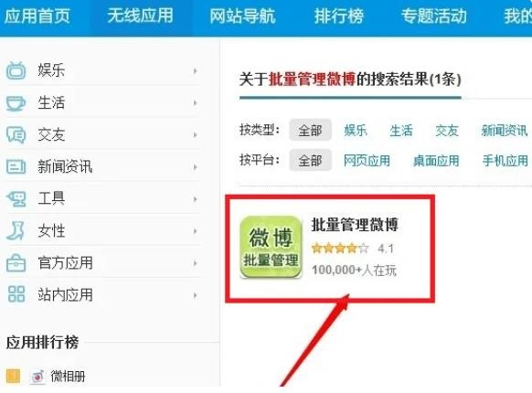
Task: Open the 网站导航 tab
Action: click(242, 16)
